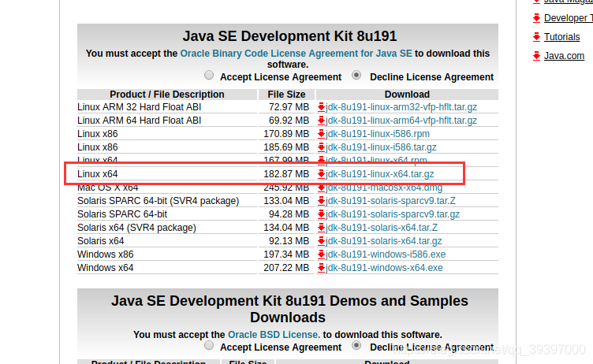Image resolution: width=593 pixels, height=364 pixels.
Task: Open Oracle Binary Code License Agreement link
Action: pyautogui.click(x=296, y=54)
